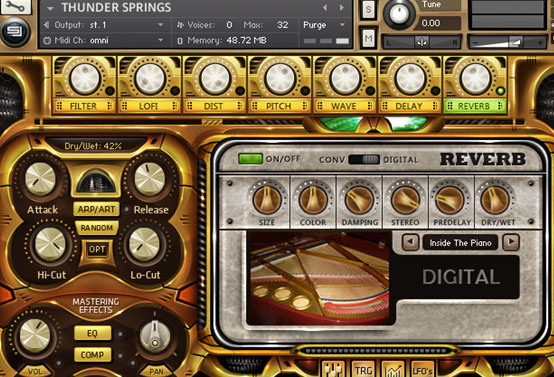This screenshot has width=554, height=377.
Task: Click the ARP/ART button
Action: (96, 209)
